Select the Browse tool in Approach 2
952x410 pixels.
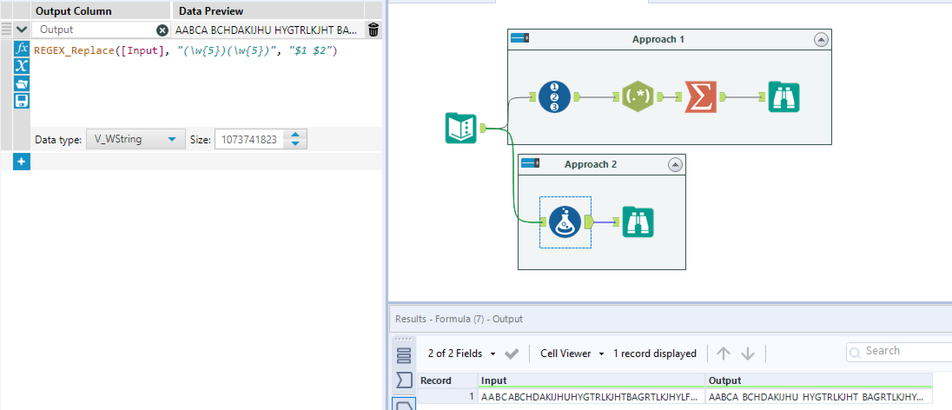click(638, 222)
